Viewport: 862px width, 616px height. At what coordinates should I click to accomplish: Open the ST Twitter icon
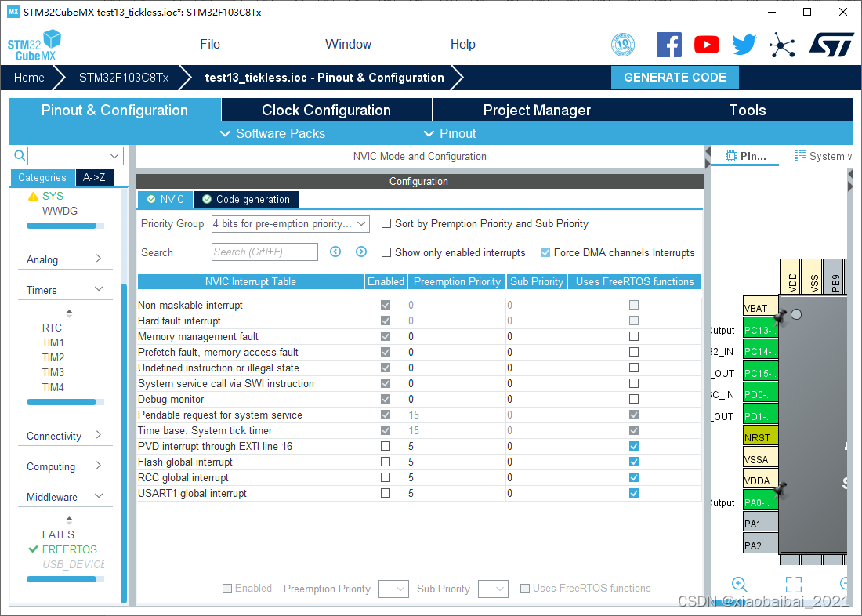coord(744,45)
